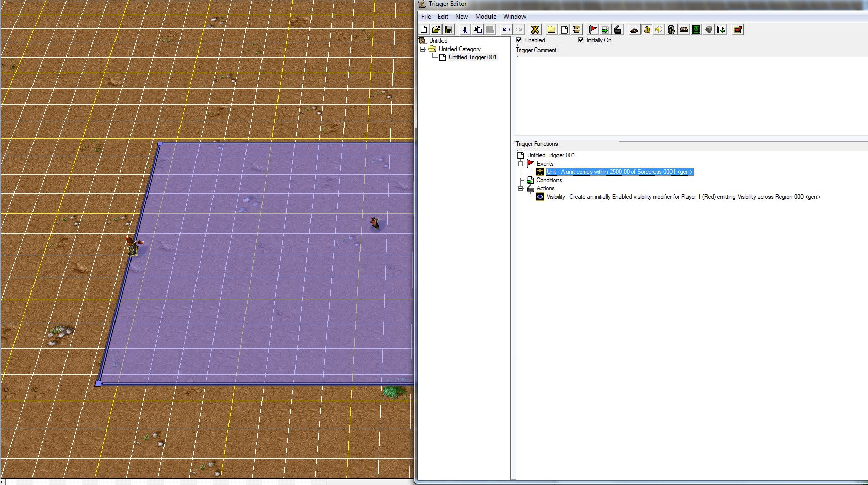Viewport: 868px width, 485px height.
Task: Click inside the Trigger Comment text box
Action: [692, 95]
